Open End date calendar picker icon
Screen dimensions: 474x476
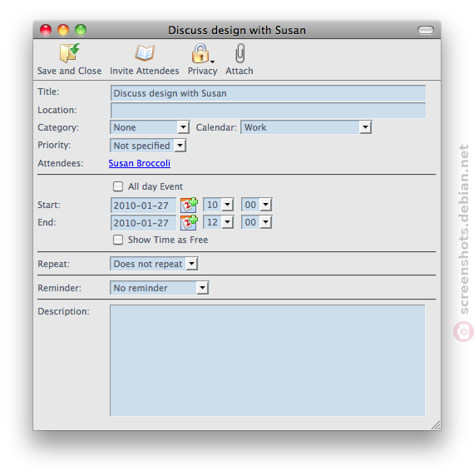point(189,222)
